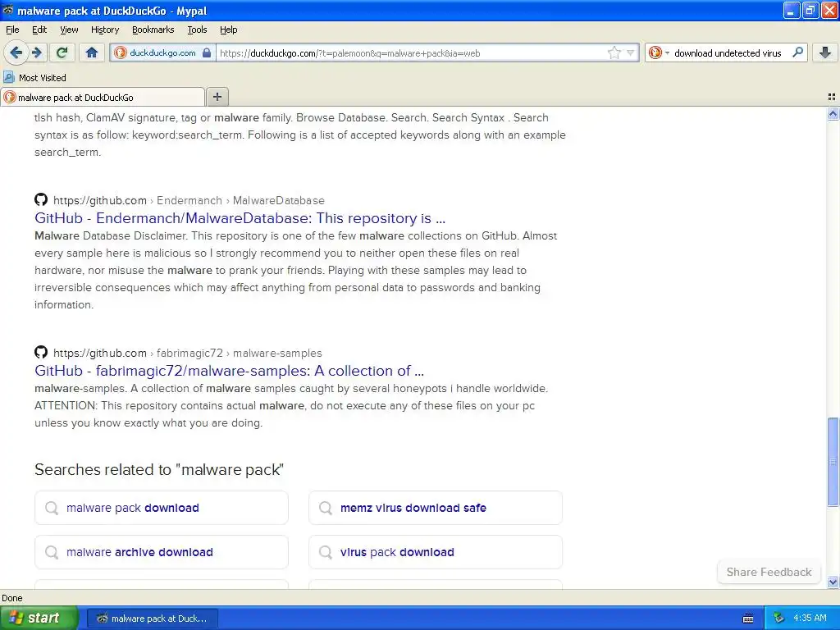
Task: Click the on-screen keyboard tray icon
Action: [x=748, y=619]
